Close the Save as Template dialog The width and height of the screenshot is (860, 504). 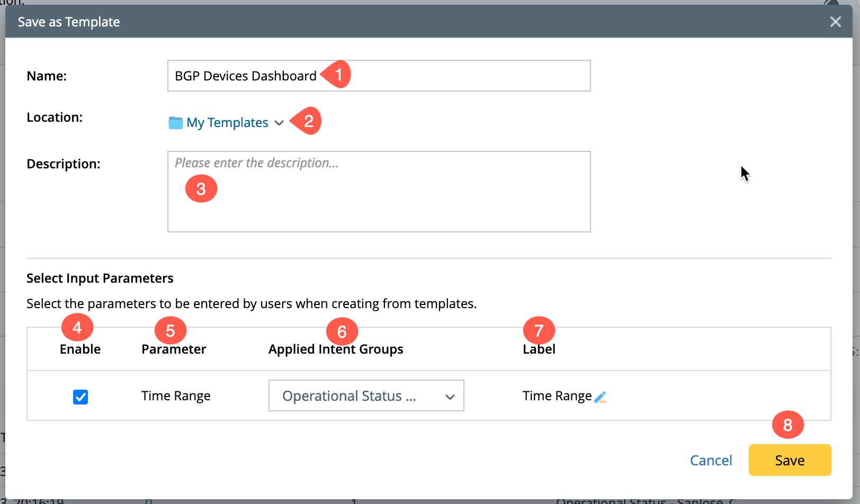pos(835,22)
